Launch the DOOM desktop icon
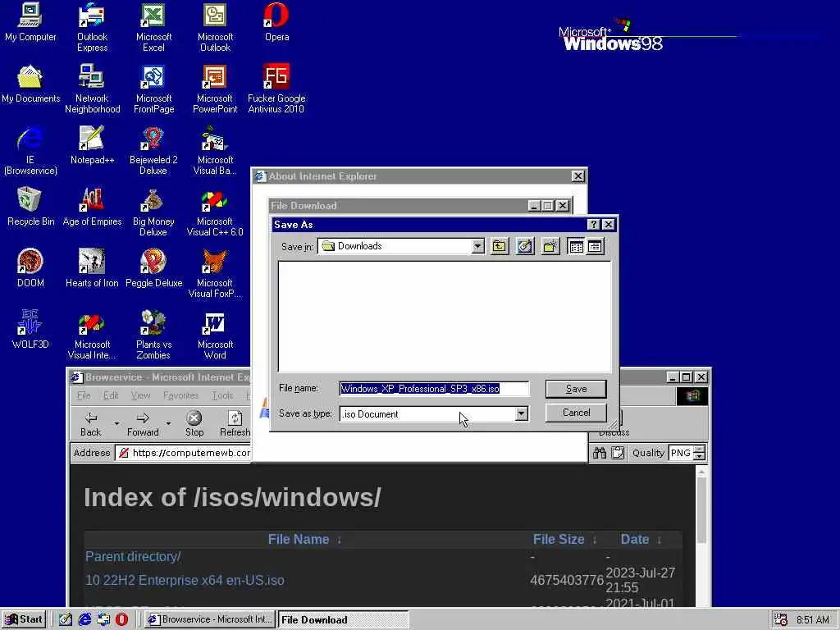The width and height of the screenshot is (840, 630). click(x=30, y=269)
